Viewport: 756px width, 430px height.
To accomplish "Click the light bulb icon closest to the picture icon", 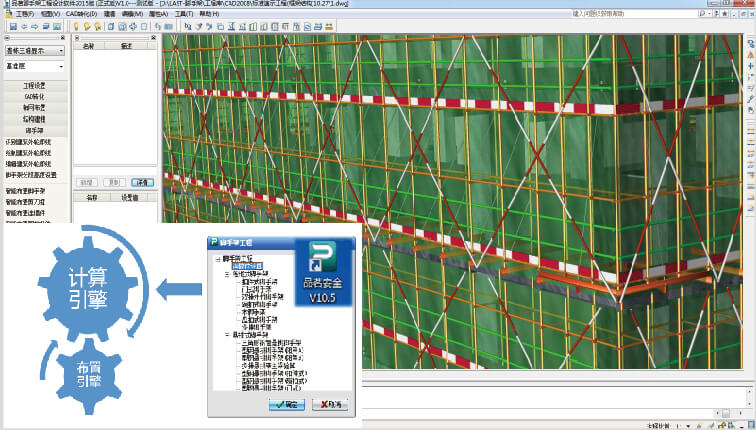I will click(x=76, y=27).
